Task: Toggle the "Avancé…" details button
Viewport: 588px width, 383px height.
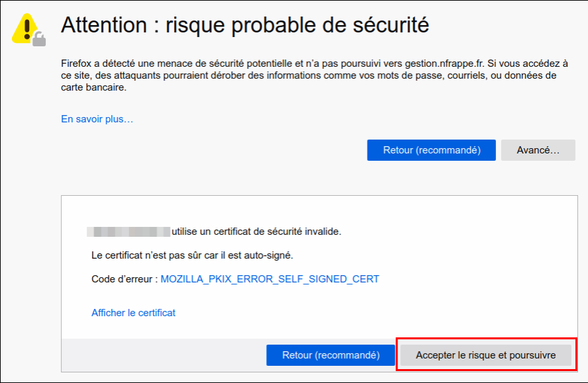Action: (538, 150)
